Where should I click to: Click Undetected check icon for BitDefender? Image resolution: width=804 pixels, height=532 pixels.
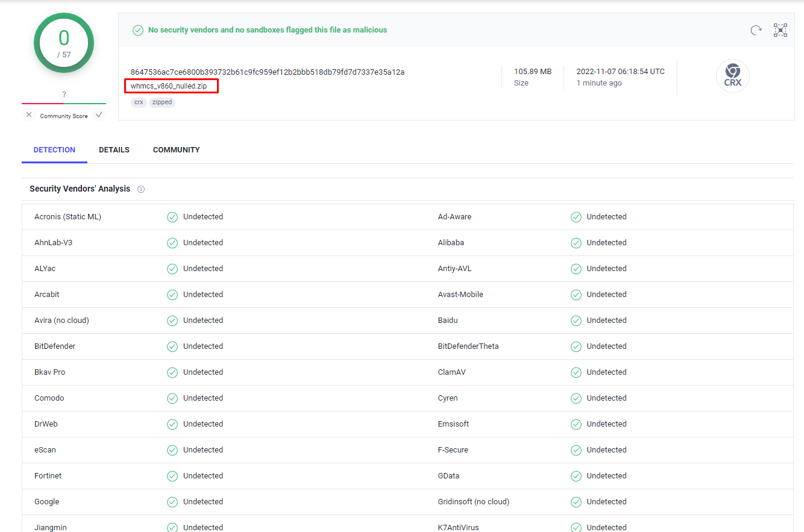pyautogui.click(x=172, y=346)
